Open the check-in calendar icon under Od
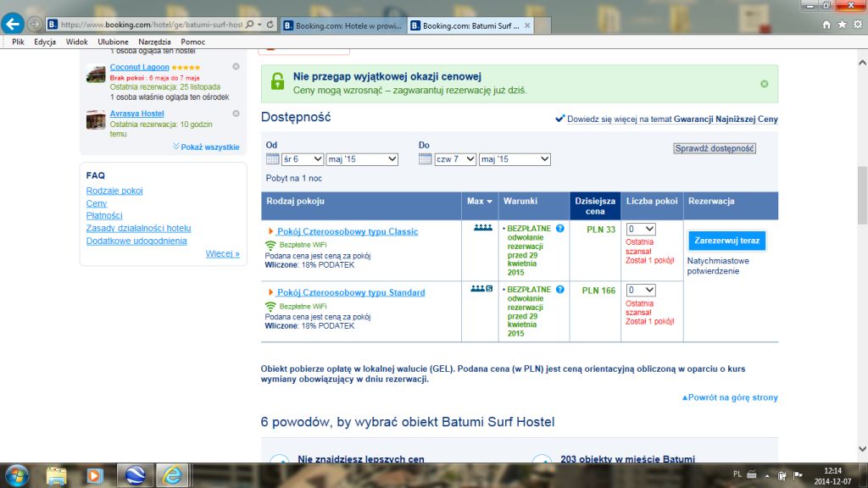868x488 pixels. [272, 159]
